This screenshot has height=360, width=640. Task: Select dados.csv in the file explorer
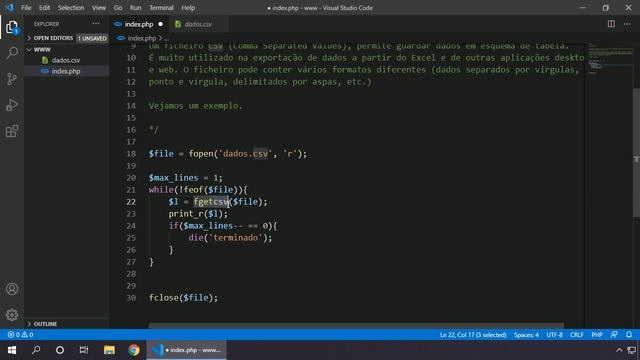66,60
